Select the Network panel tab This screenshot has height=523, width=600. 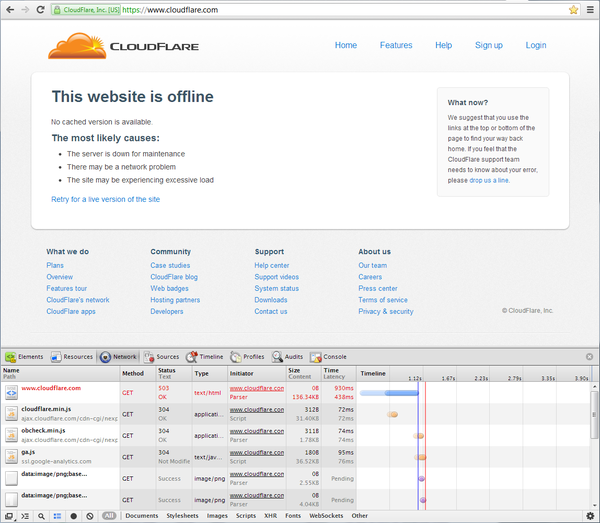(118, 357)
